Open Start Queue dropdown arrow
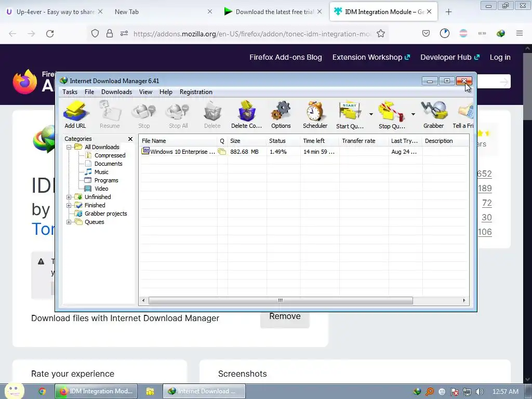532x399 pixels. 371,114
